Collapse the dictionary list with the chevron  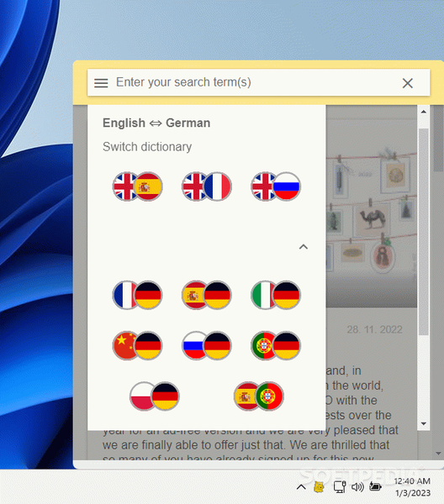click(x=304, y=247)
